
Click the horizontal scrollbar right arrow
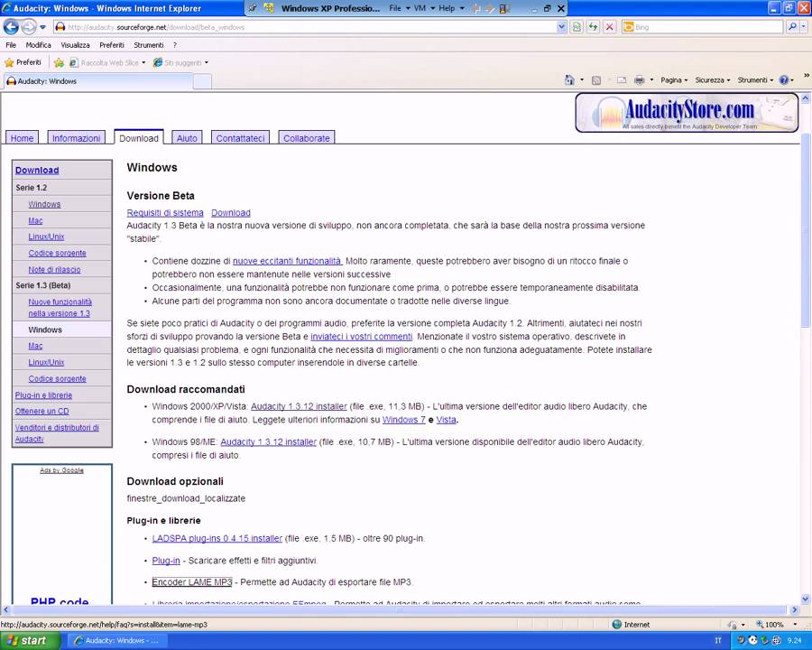795,610
